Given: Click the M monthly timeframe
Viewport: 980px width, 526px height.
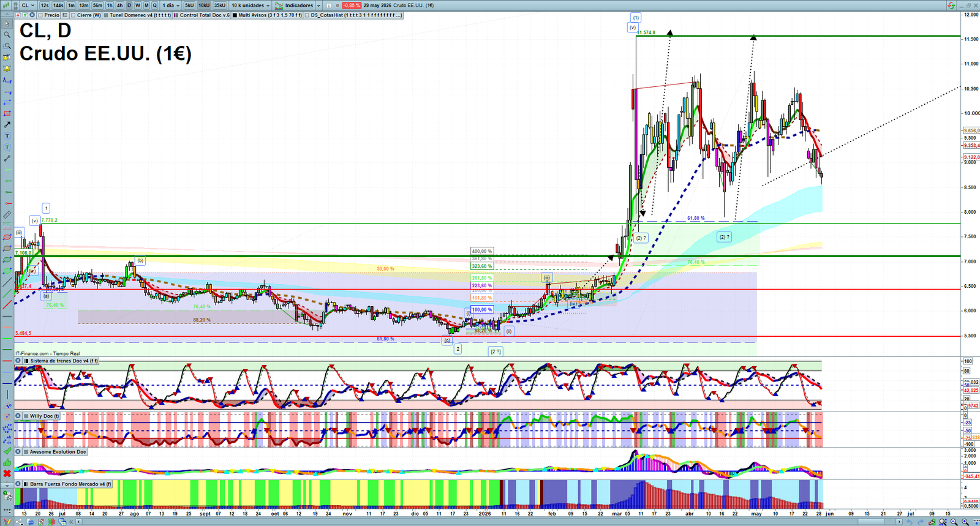Looking at the screenshot, I should coord(146,5).
